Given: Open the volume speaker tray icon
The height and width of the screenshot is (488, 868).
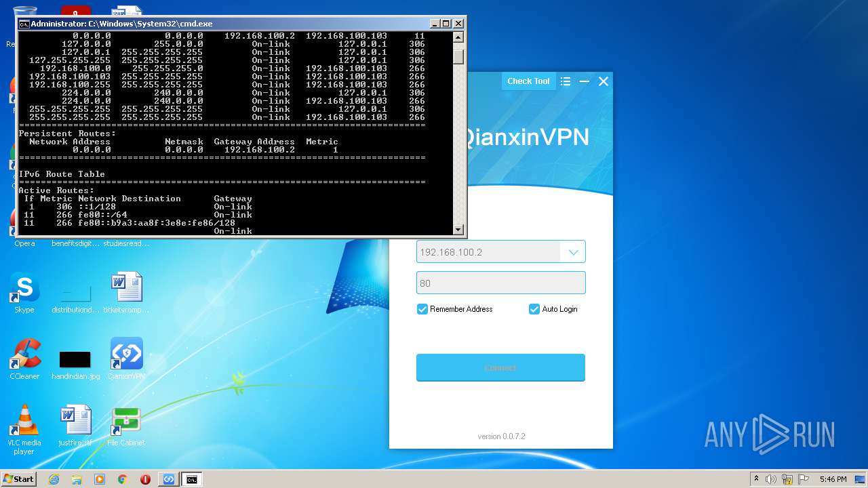Looking at the screenshot, I should [x=771, y=479].
